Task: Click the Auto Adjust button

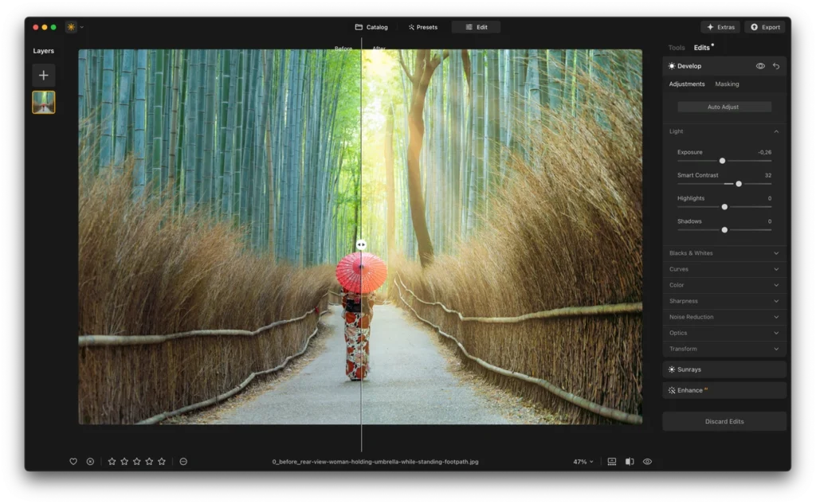Action: (724, 107)
